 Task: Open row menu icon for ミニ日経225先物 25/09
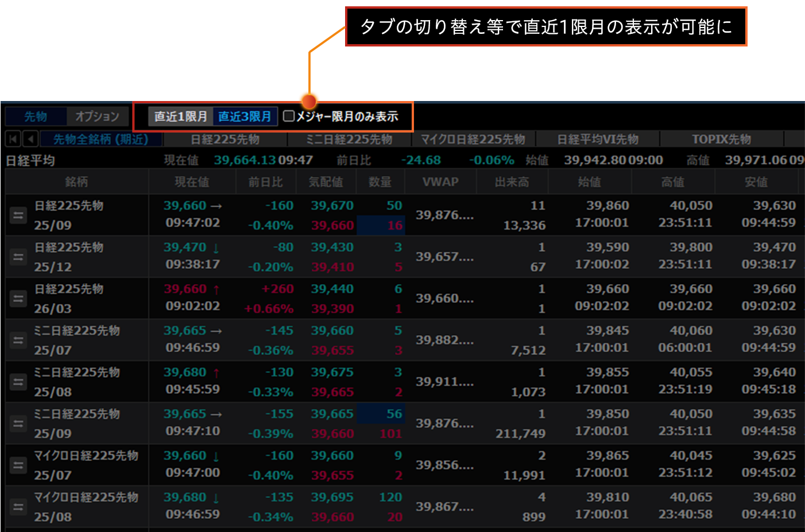click(x=18, y=424)
